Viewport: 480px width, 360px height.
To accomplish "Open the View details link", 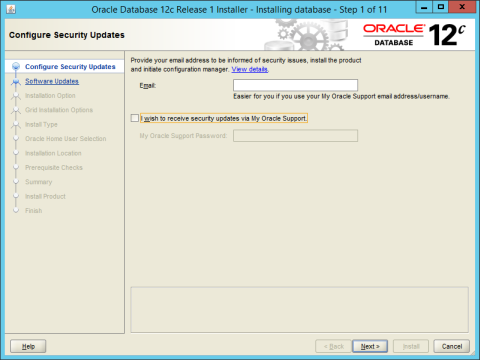I will coord(250,69).
